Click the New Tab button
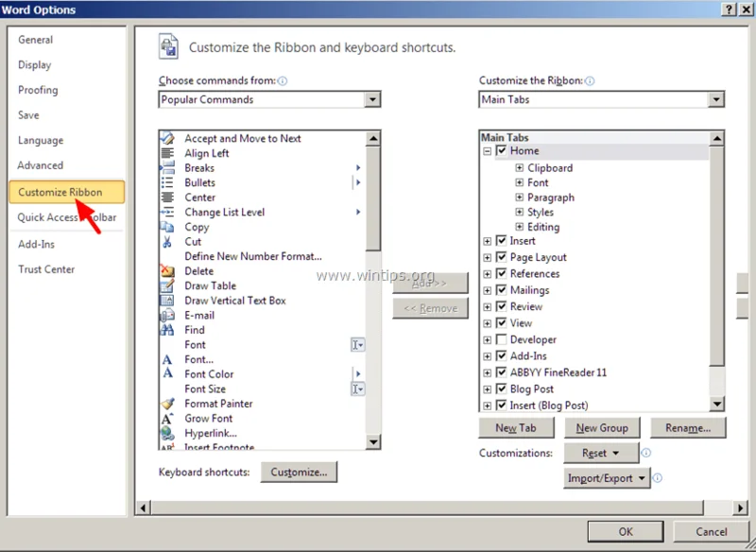The height and width of the screenshot is (552, 756). pos(516,428)
